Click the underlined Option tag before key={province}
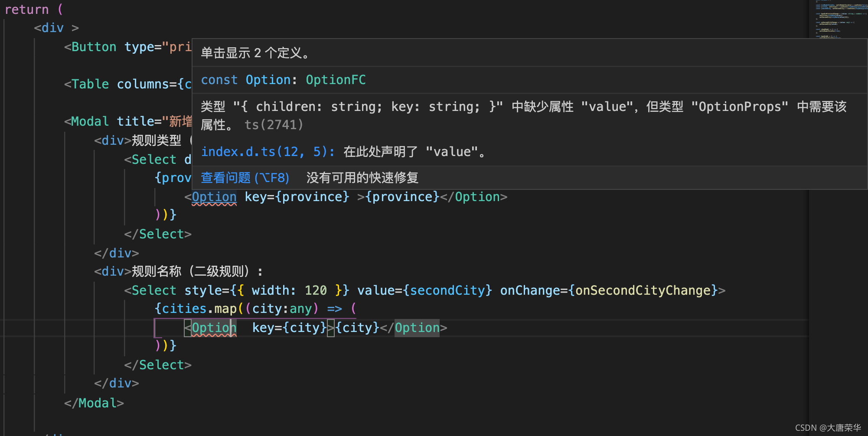Image resolution: width=868 pixels, height=436 pixels. (x=214, y=197)
